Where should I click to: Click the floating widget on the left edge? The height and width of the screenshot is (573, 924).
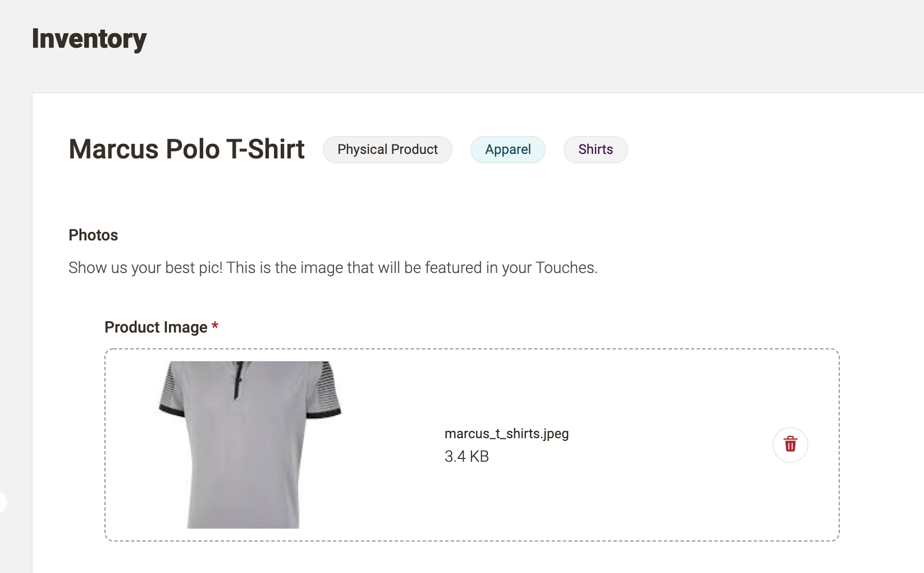pos(3,504)
